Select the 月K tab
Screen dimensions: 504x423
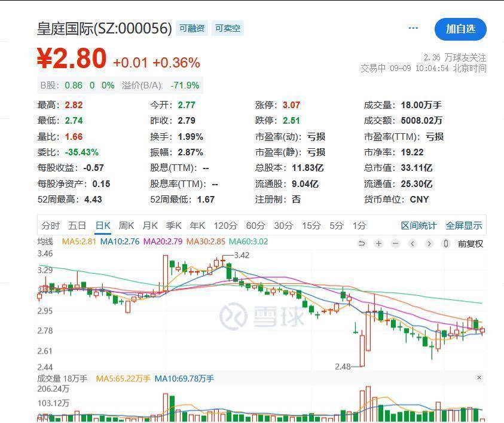[x=150, y=226]
